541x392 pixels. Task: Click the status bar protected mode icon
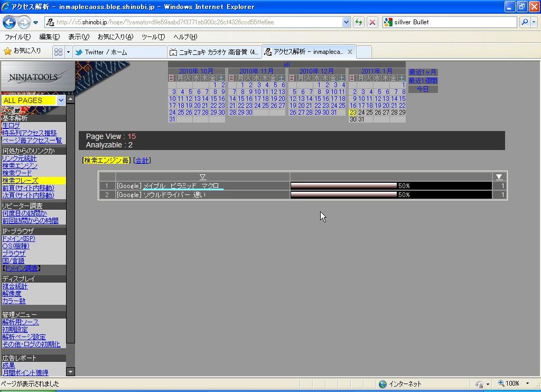(x=479, y=384)
